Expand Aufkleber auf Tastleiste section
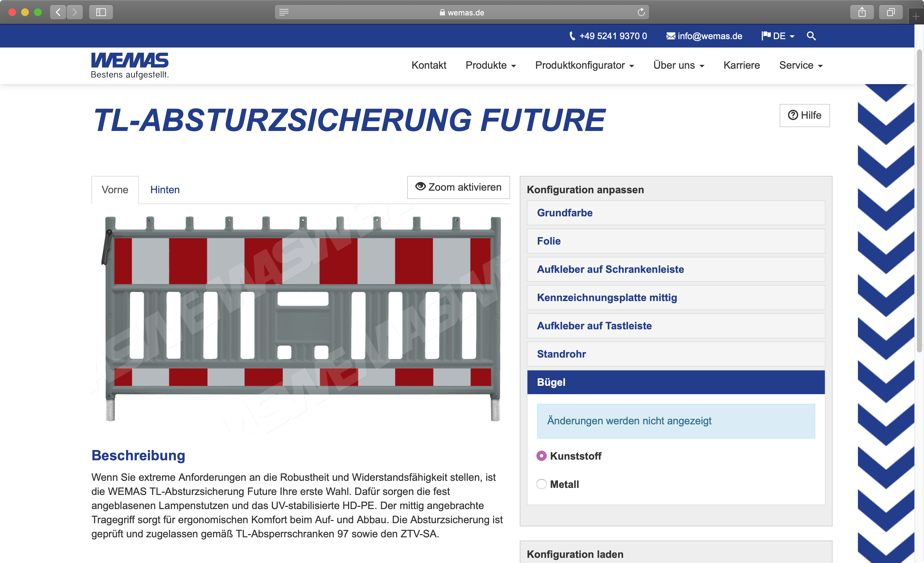 pos(676,325)
